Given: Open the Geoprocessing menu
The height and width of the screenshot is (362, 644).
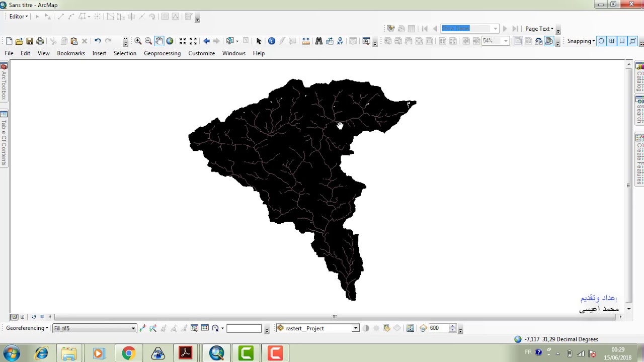Looking at the screenshot, I should [162, 53].
